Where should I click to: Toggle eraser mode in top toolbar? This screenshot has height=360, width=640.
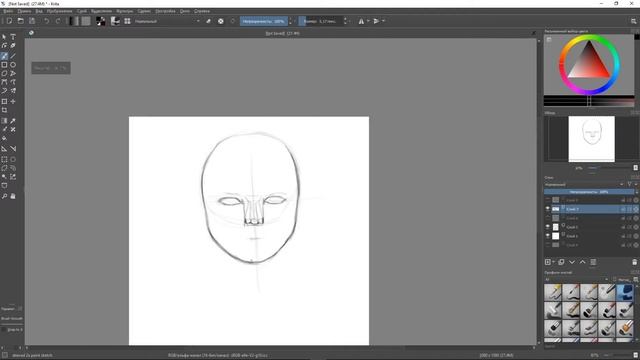(x=208, y=21)
